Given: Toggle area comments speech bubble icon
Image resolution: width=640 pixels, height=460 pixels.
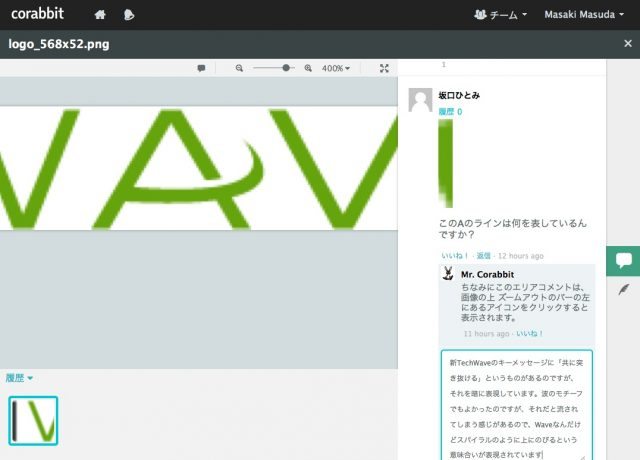Looking at the screenshot, I should [x=201, y=68].
